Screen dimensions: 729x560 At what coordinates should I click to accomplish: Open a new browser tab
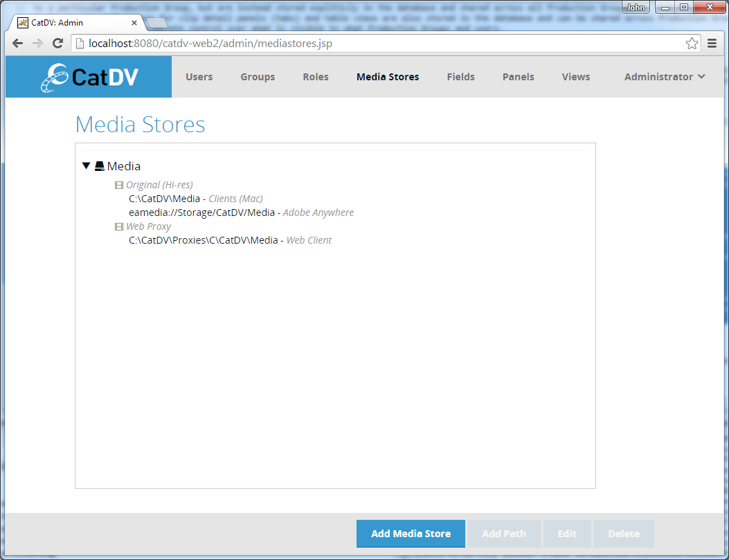click(x=157, y=23)
